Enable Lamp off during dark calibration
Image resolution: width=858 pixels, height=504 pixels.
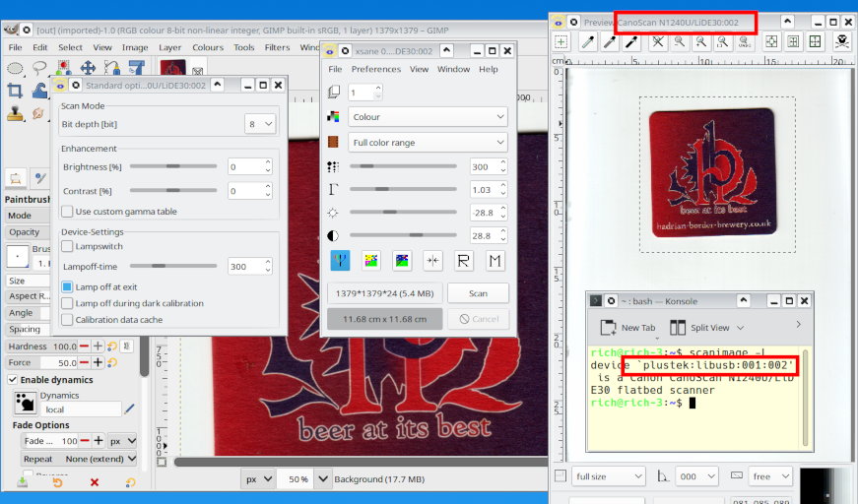[67, 303]
